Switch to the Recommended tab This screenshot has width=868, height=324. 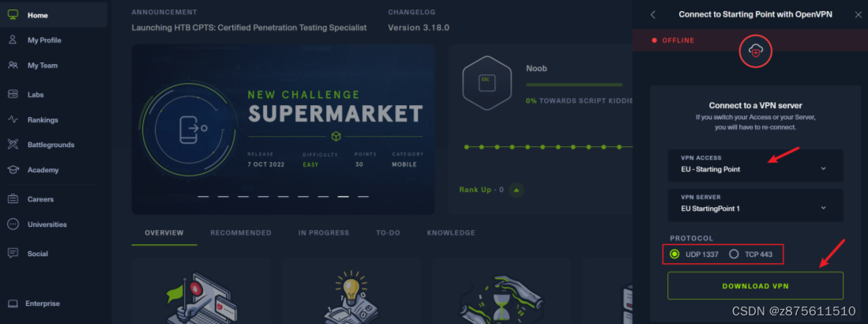coord(241,233)
